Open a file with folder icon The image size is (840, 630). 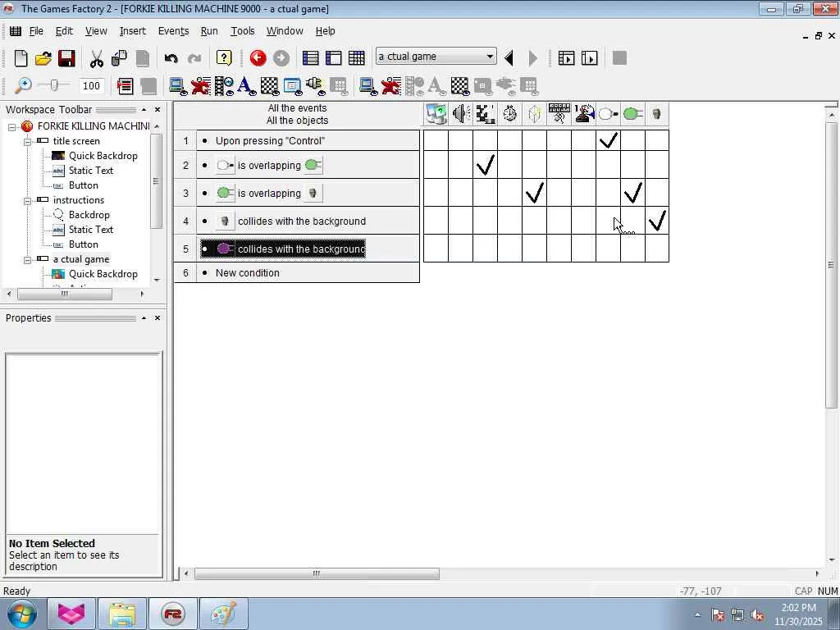43,58
